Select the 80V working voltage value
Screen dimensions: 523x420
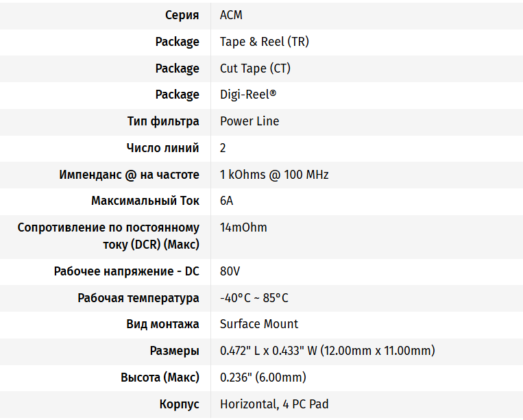(x=230, y=271)
